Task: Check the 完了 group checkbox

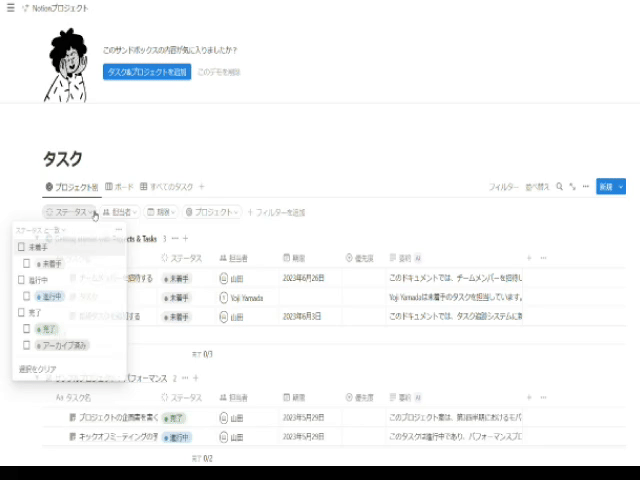Action: [21, 313]
